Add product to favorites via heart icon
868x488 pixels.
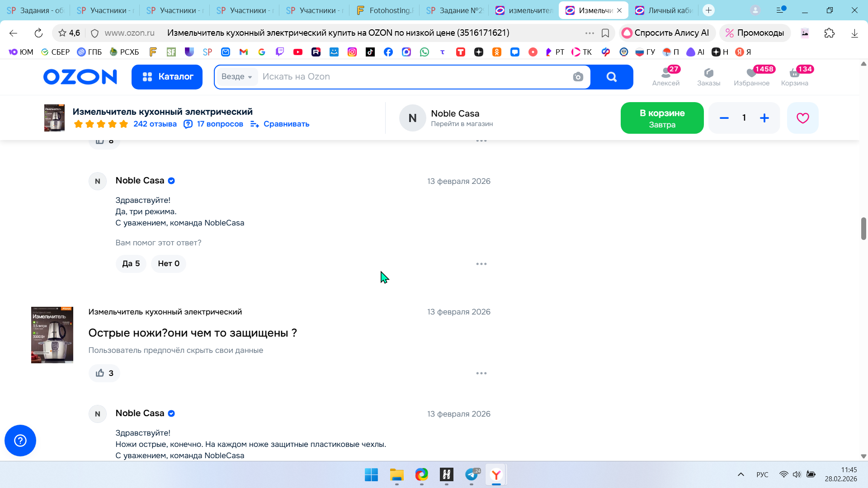tap(802, 118)
